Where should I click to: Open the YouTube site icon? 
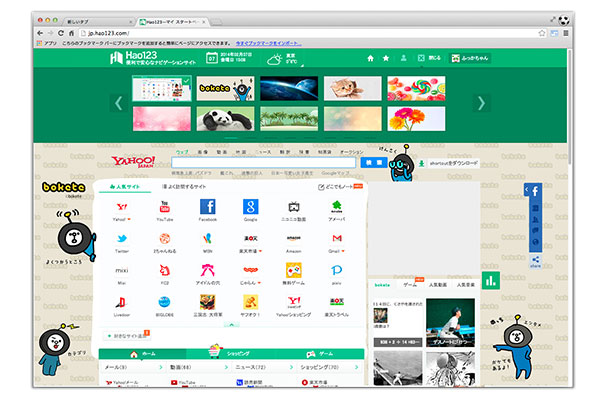(x=165, y=207)
